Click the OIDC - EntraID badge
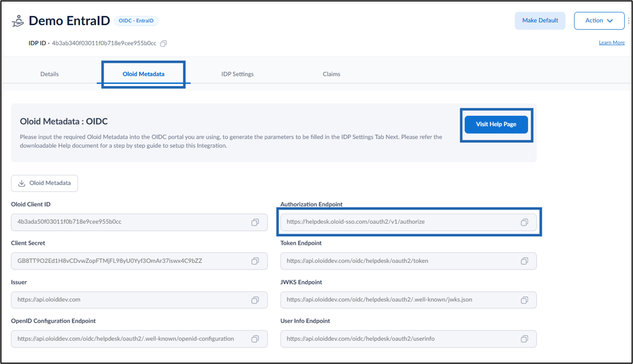 coord(136,21)
